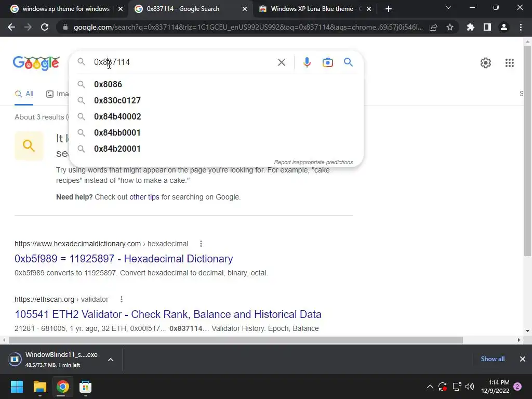Screen dimensions: 532x399
Task: Submit search with blue magnifier
Action: click(x=348, y=62)
